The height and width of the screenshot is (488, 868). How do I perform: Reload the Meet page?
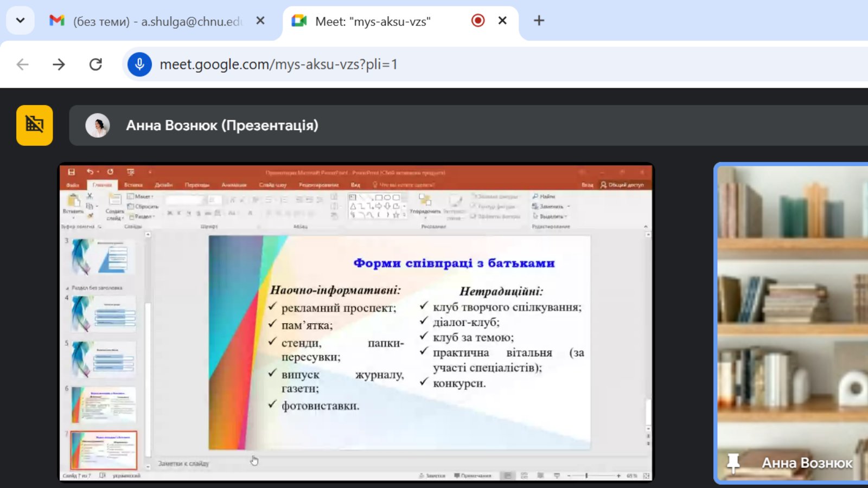(x=95, y=65)
